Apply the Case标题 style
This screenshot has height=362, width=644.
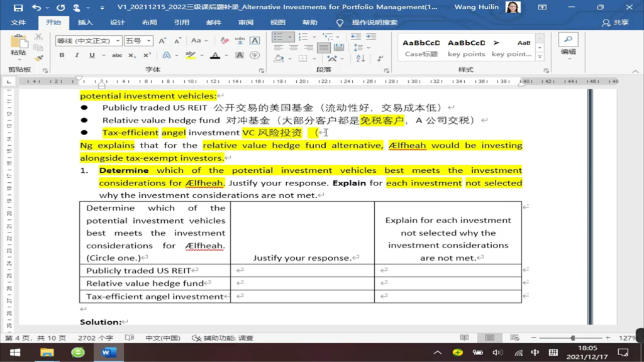tap(421, 48)
